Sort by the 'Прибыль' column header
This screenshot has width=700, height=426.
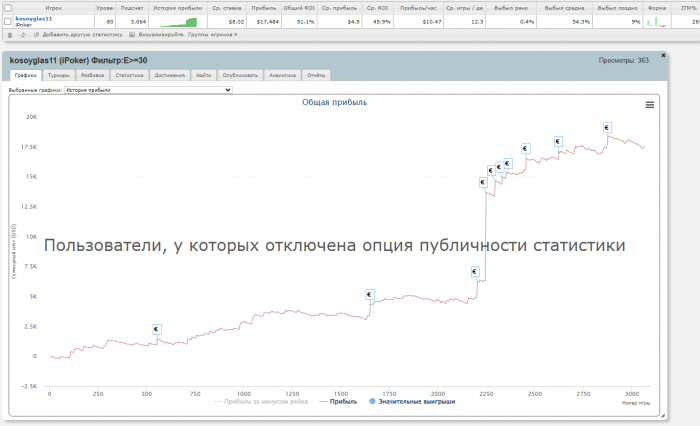click(263, 8)
